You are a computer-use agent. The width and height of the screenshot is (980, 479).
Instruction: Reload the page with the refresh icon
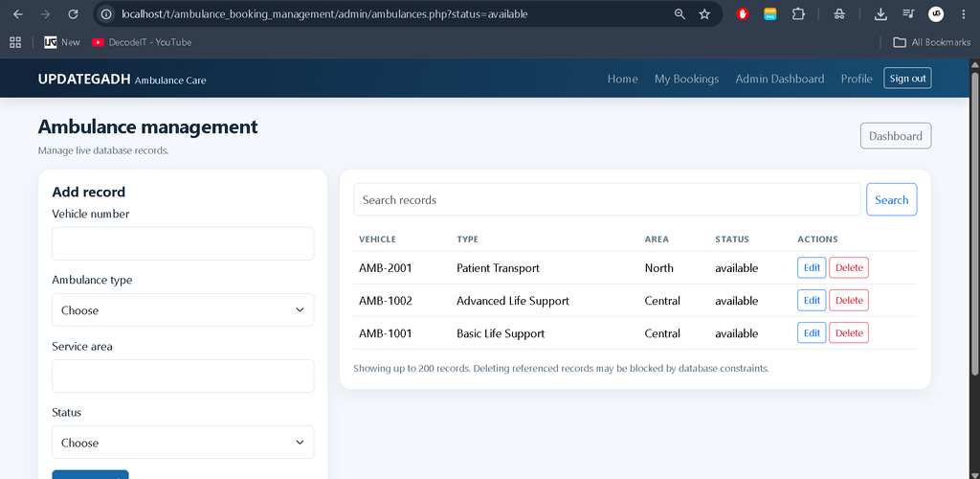pos(73,13)
